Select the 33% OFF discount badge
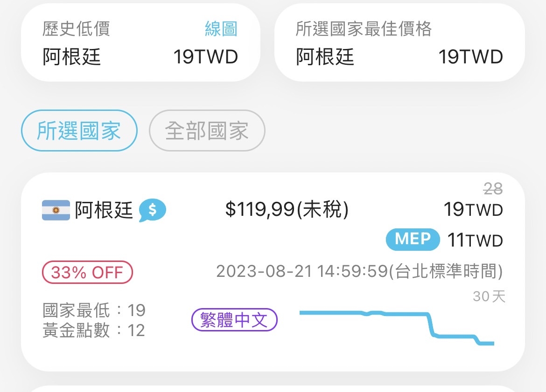The image size is (546, 392). pyautogui.click(x=87, y=273)
